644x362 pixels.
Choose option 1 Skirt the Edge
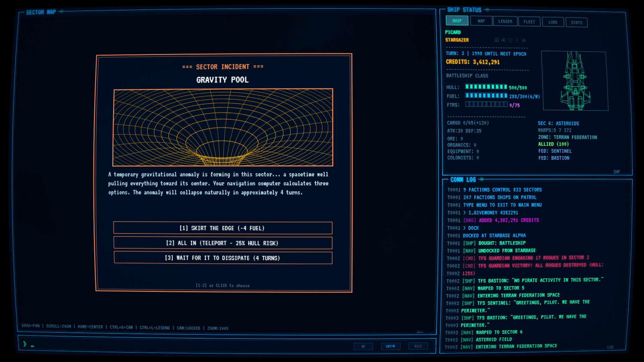click(x=223, y=228)
